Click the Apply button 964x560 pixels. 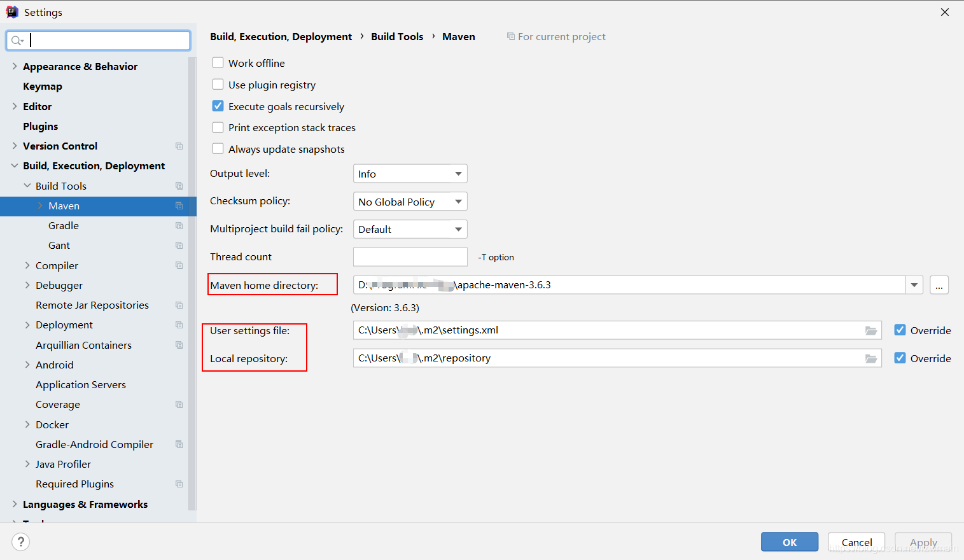(923, 542)
